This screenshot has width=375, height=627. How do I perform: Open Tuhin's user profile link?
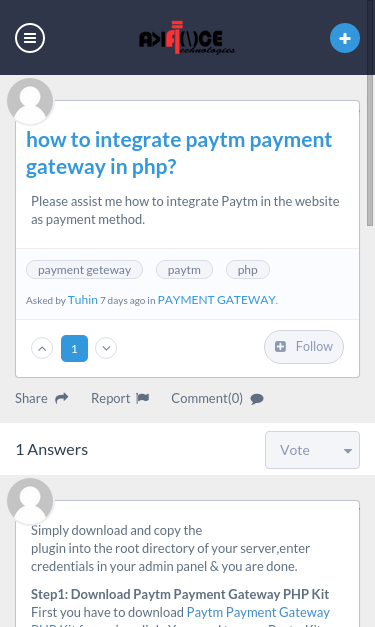(x=83, y=300)
